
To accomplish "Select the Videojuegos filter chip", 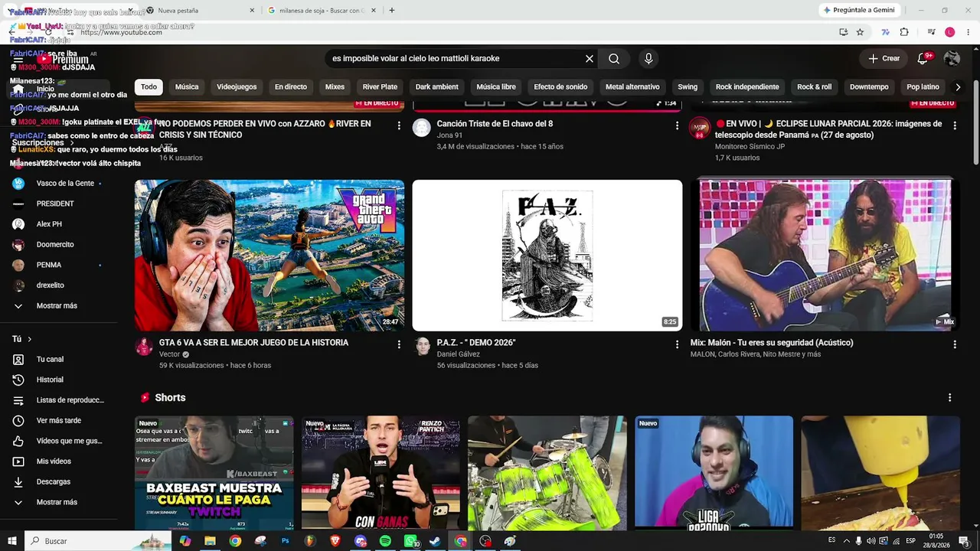I will point(237,87).
